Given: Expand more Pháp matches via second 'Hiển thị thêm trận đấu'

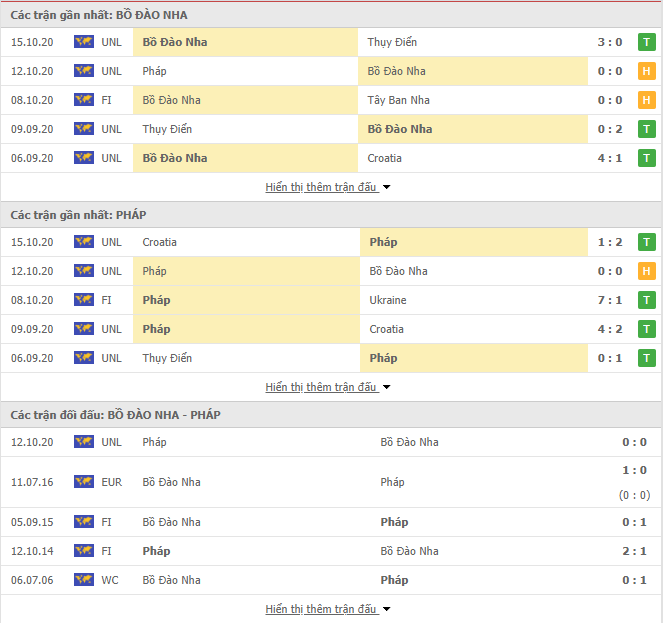Looking at the screenshot, I should (321, 387).
